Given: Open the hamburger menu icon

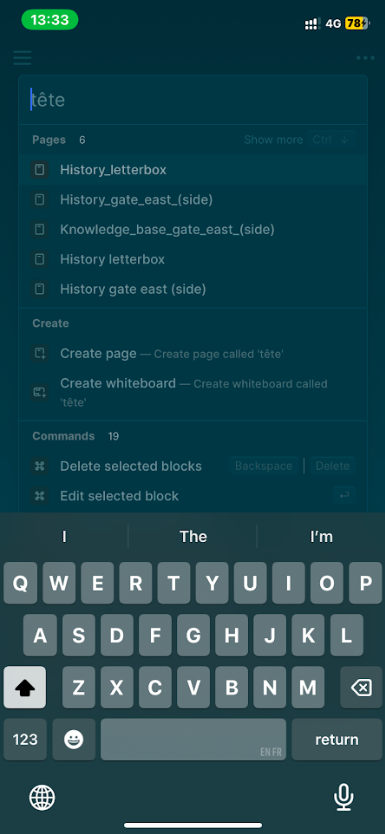Looking at the screenshot, I should (22, 57).
